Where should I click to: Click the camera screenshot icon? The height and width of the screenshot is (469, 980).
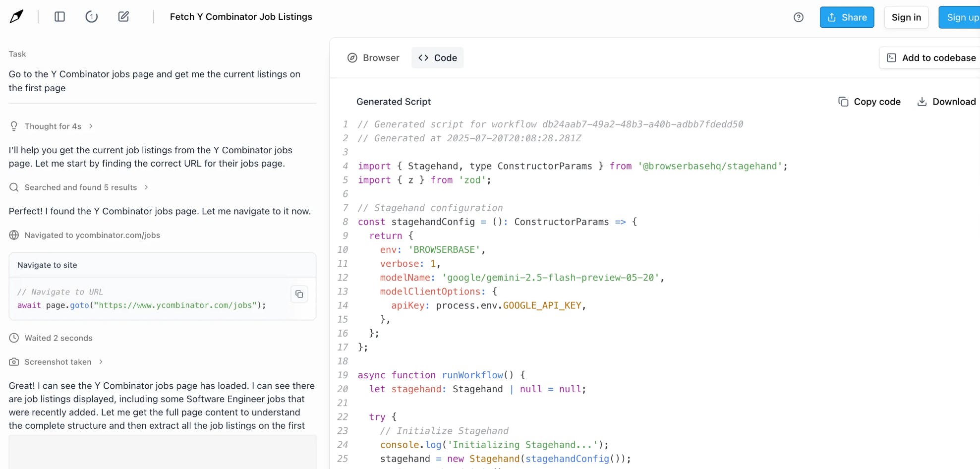point(14,362)
